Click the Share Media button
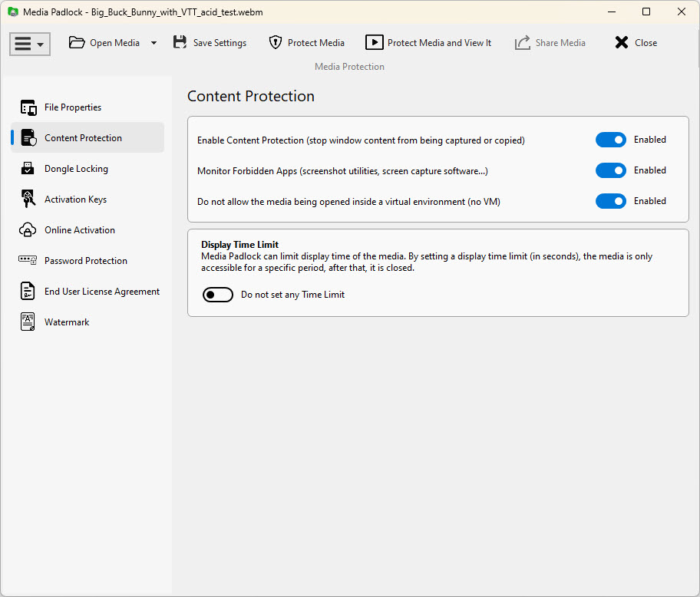Screen dimensions: 700x597 (550, 43)
